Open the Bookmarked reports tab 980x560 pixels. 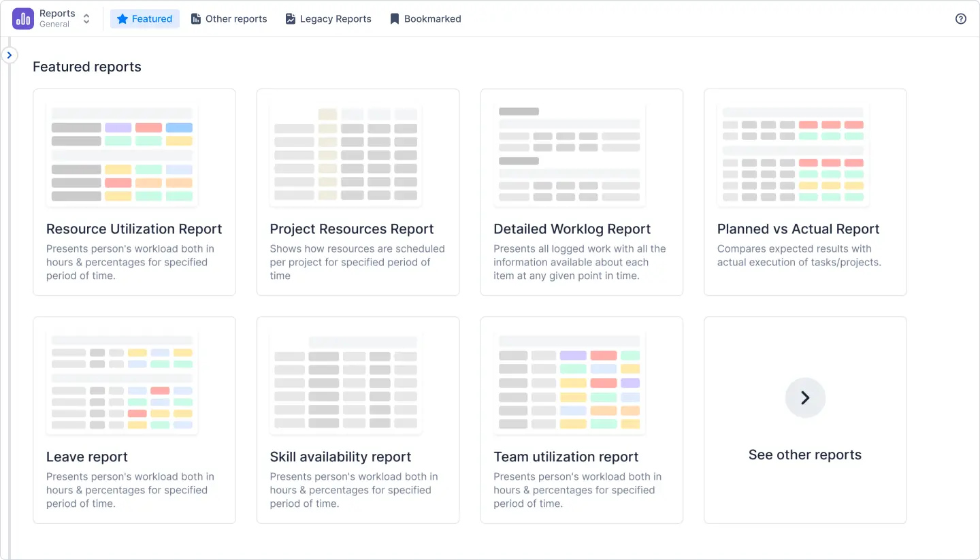[x=425, y=18]
